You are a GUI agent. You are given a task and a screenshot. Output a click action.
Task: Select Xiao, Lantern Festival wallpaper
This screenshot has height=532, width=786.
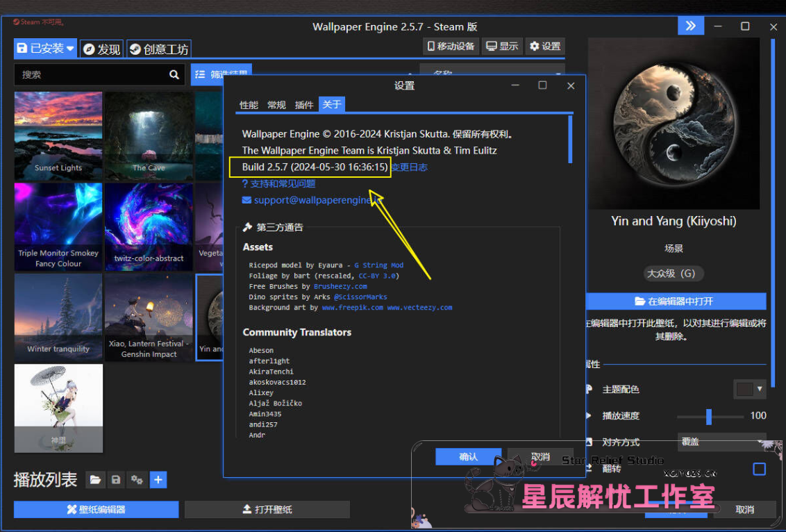[x=149, y=317]
